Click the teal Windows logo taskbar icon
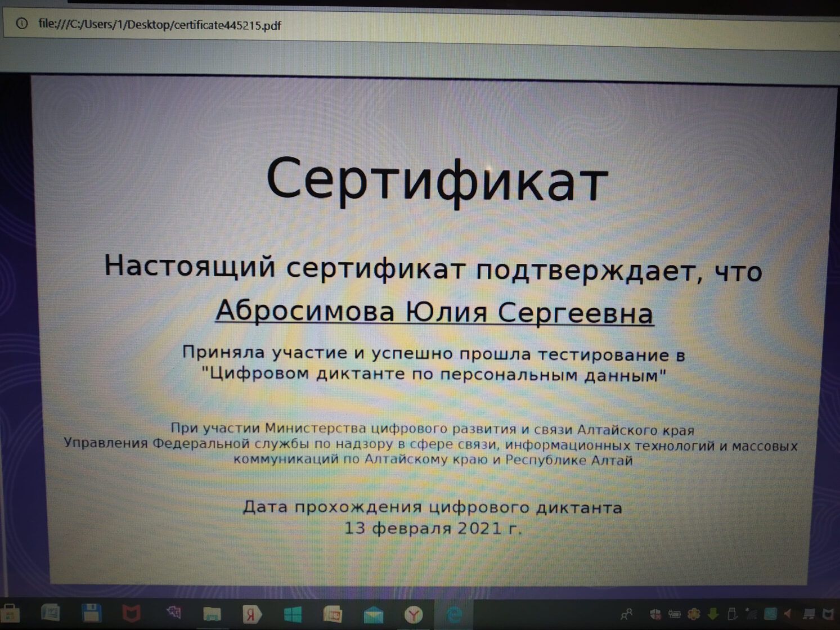Image resolution: width=840 pixels, height=630 pixels. [292, 614]
